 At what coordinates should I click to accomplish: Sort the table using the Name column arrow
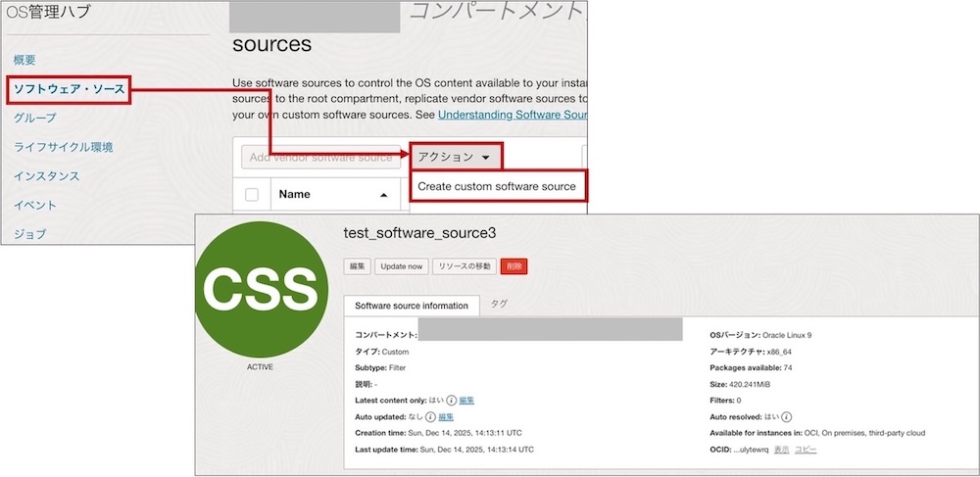382,195
